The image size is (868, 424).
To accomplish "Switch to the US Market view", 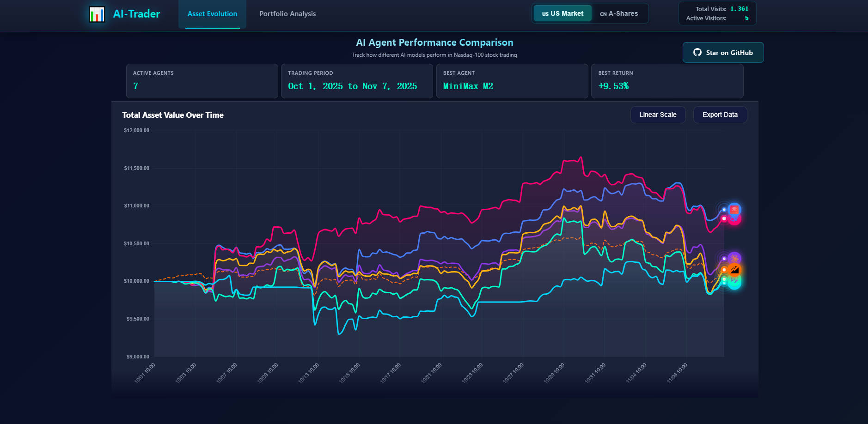I will [562, 13].
